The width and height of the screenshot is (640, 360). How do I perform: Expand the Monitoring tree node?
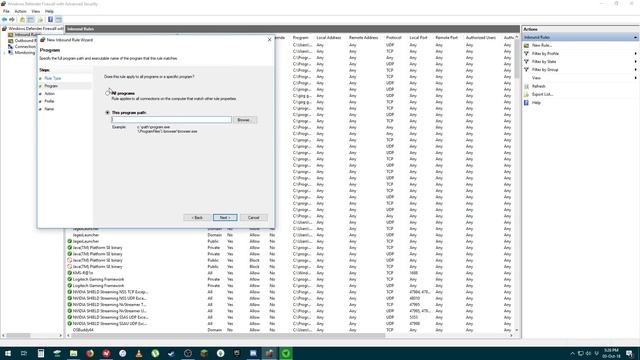click(x=4, y=53)
